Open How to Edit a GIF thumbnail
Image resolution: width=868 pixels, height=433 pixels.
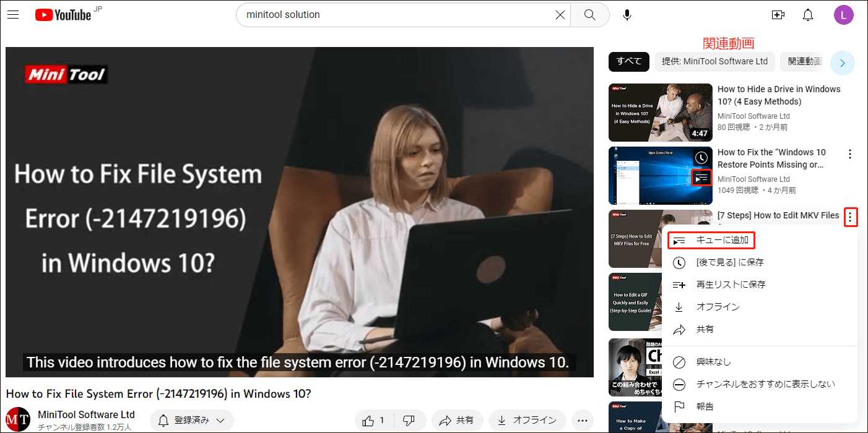(635, 302)
